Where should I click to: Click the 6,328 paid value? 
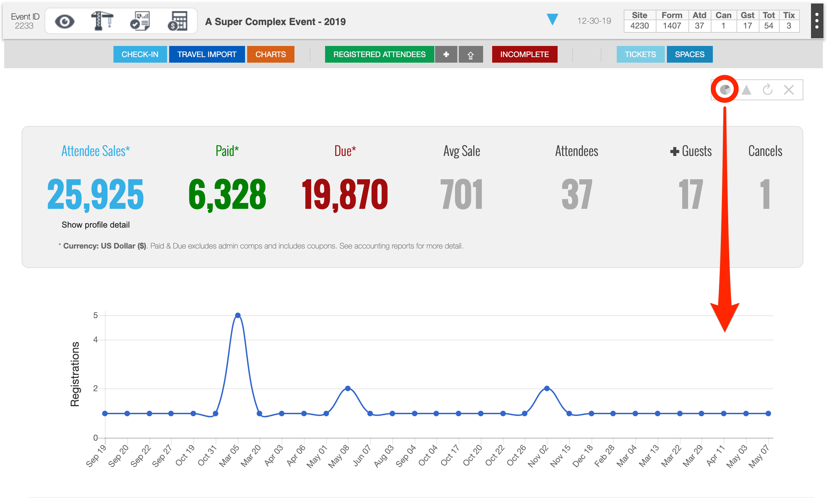tap(227, 194)
